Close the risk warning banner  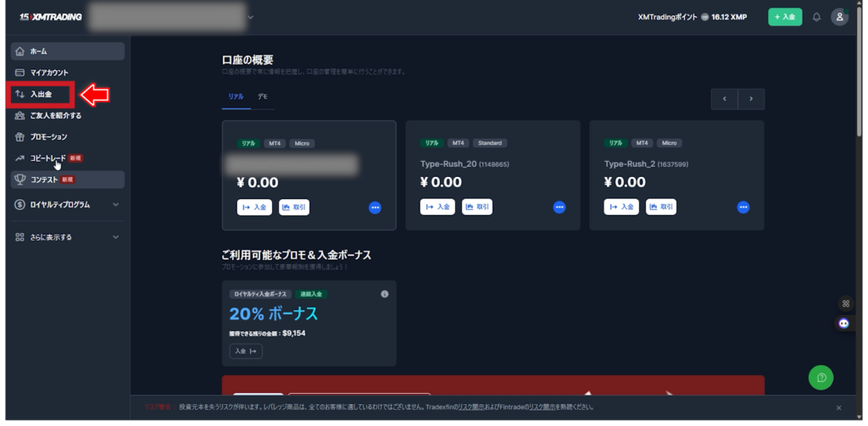[838, 407]
